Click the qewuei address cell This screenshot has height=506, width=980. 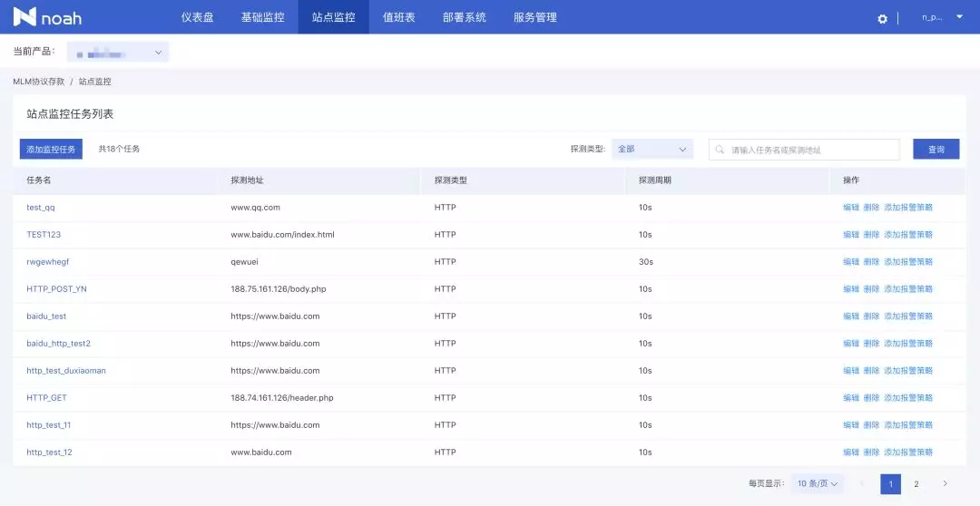tap(245, 262)
